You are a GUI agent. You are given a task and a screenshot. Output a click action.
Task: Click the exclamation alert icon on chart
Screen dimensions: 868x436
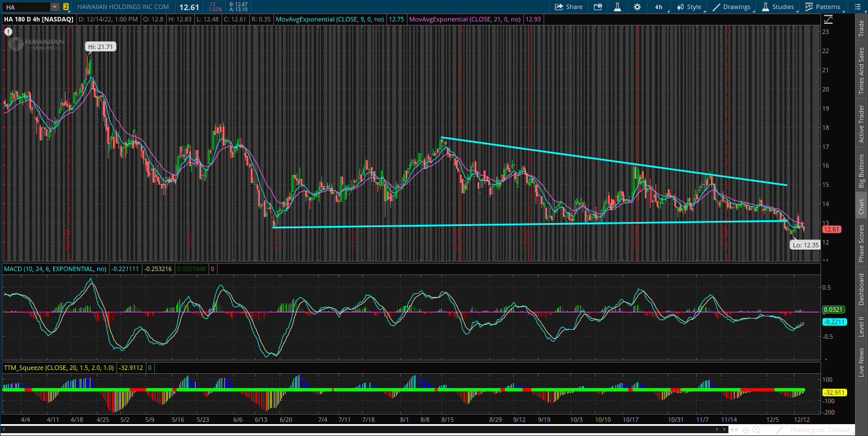[x=8, y=32]
